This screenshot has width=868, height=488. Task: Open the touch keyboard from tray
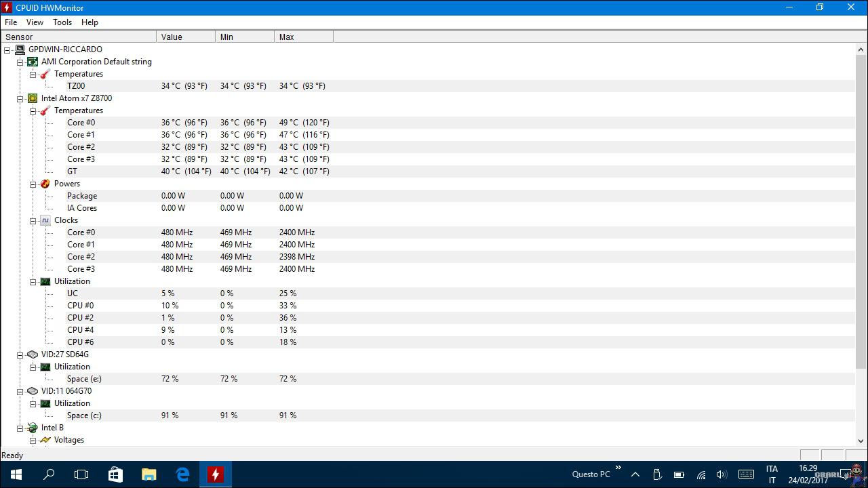click(746, 474)
